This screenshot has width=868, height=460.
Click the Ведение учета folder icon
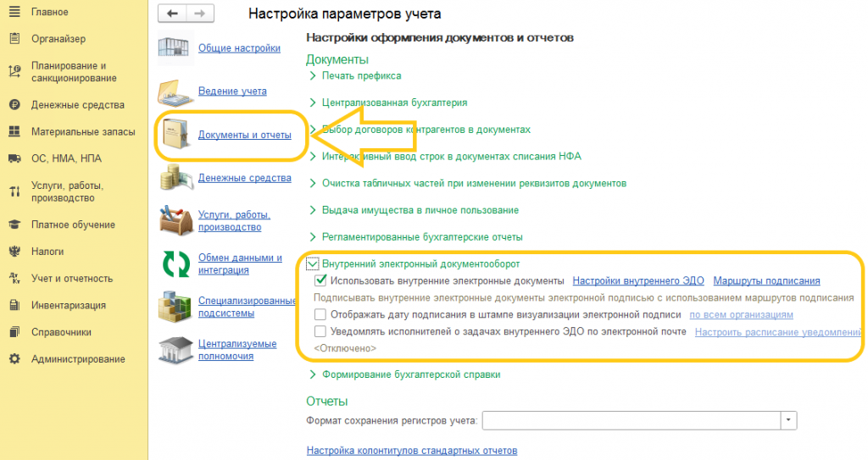(175, 91)
